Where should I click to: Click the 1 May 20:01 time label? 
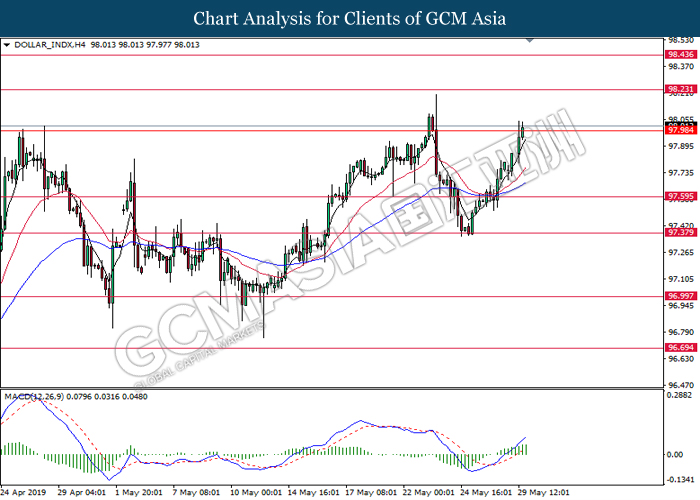(139, 492)
